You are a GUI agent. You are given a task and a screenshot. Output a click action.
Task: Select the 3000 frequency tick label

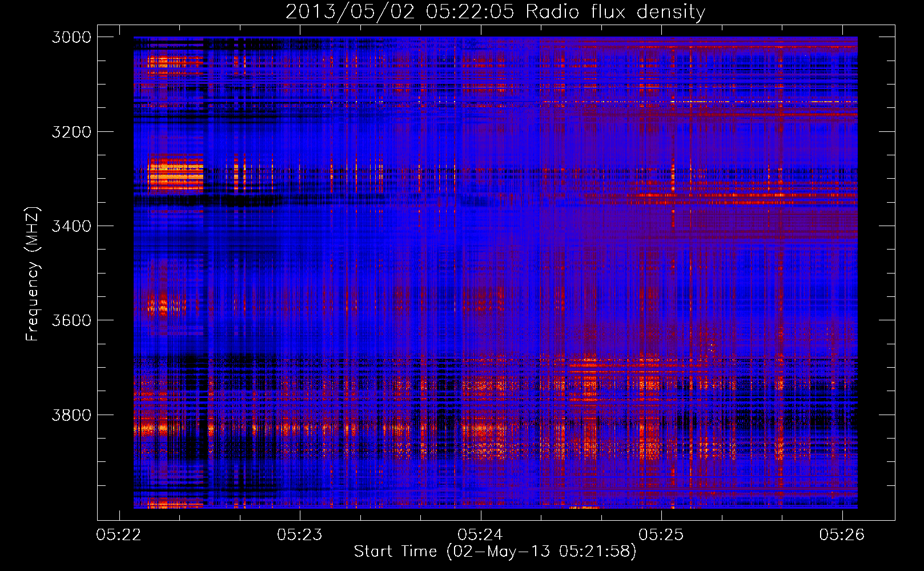point(71,37)
